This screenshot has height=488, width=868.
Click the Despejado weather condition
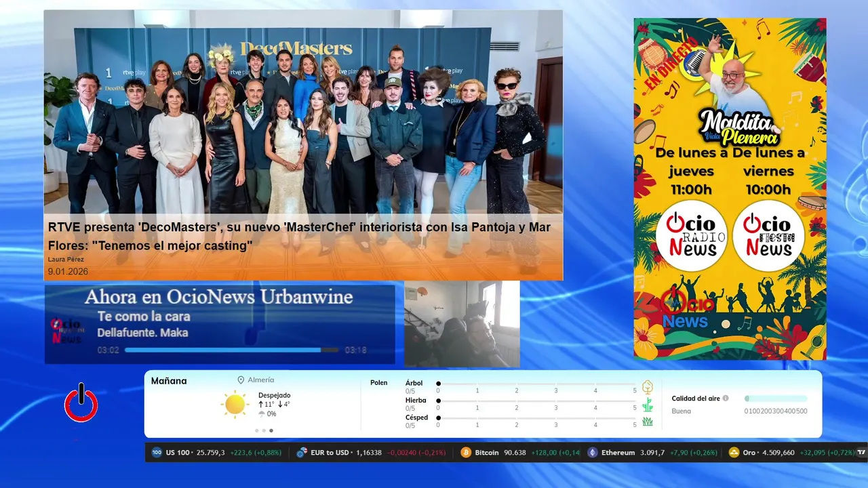pyautogui.click(x=274, y=395)
